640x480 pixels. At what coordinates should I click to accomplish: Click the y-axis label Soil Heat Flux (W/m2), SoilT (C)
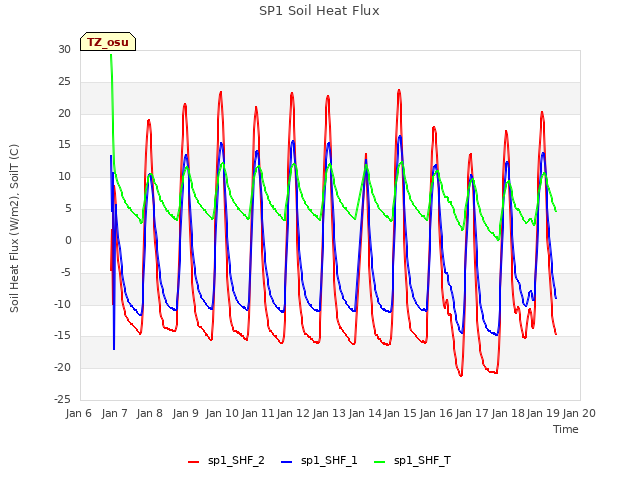(x=14, y=228)
